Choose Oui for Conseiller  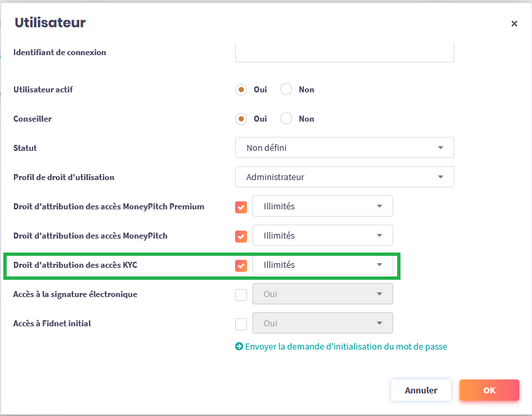tap(242, 119)
